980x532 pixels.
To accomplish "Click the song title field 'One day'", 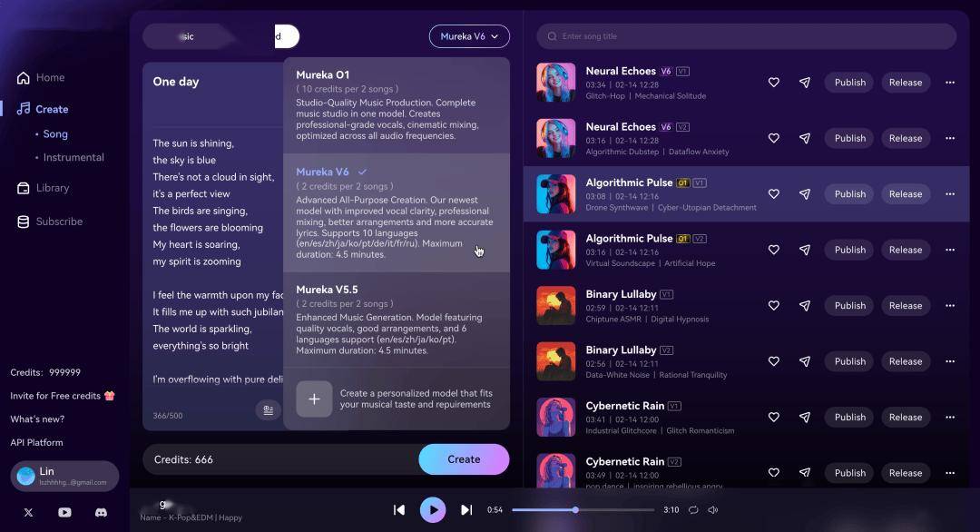I will (x=176, y=82).
